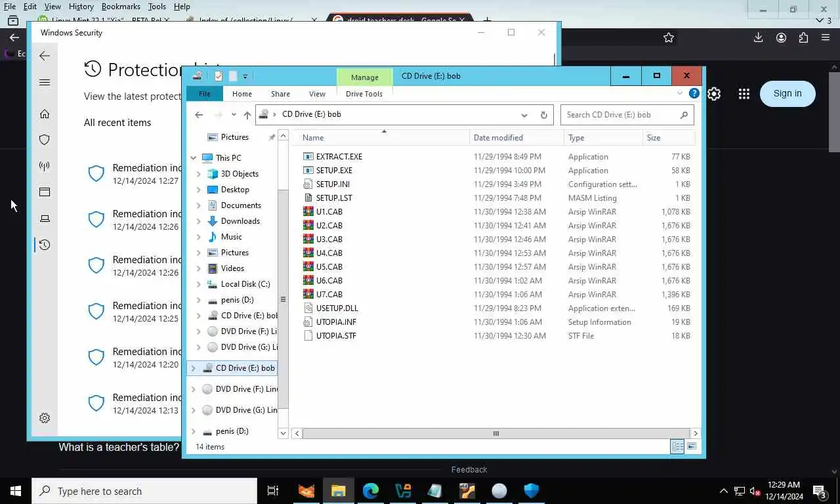Open the Home ribbon tab

(x=241, y=94)
